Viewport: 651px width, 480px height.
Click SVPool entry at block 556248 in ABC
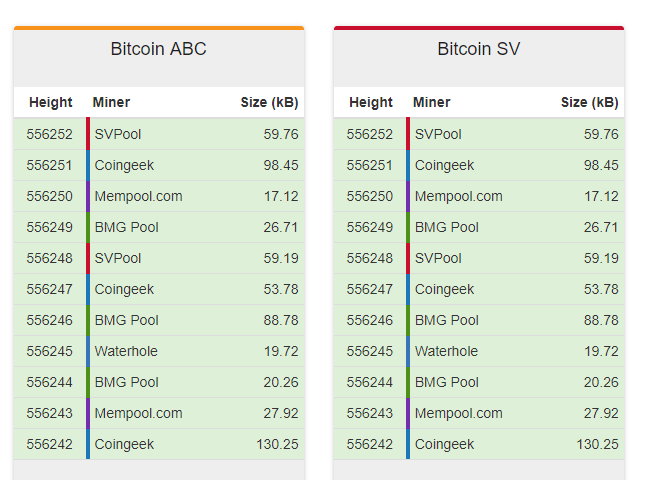coord(118,258)
